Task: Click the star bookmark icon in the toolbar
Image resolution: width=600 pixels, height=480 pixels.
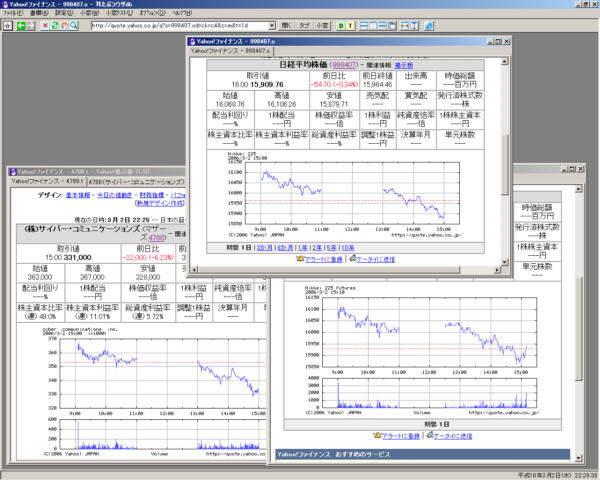Action: tap(8, 26)
